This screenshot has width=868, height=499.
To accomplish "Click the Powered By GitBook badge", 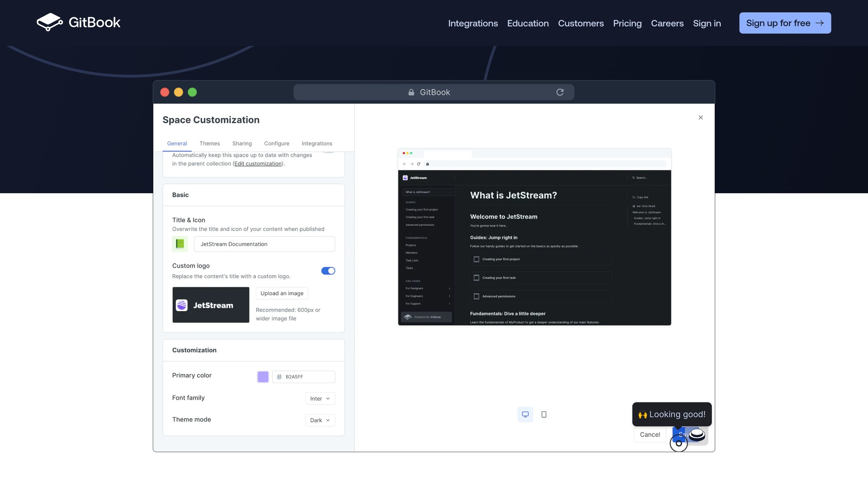I will tap(426, 317).
